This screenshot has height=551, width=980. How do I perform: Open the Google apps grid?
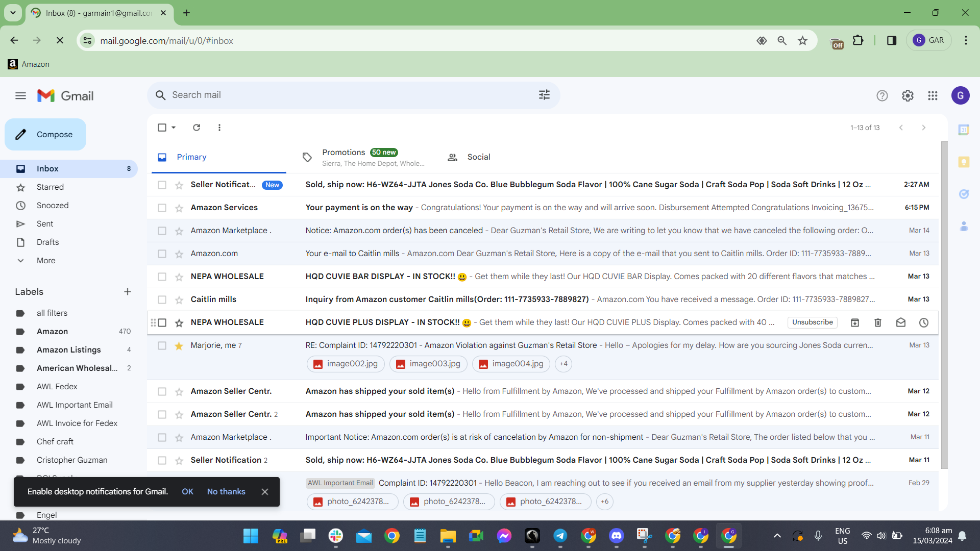click(933, 96)
